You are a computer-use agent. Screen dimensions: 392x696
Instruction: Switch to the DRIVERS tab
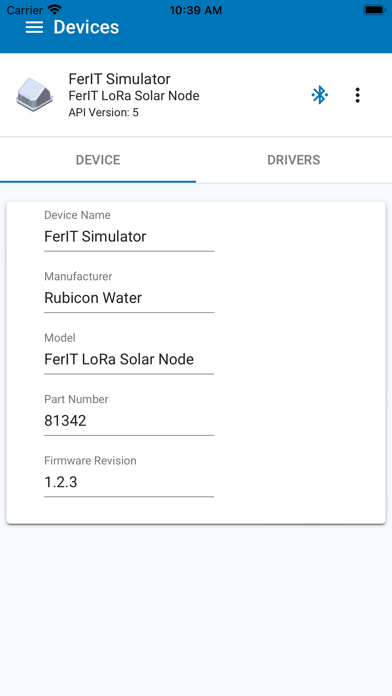(x=293, y=160)
